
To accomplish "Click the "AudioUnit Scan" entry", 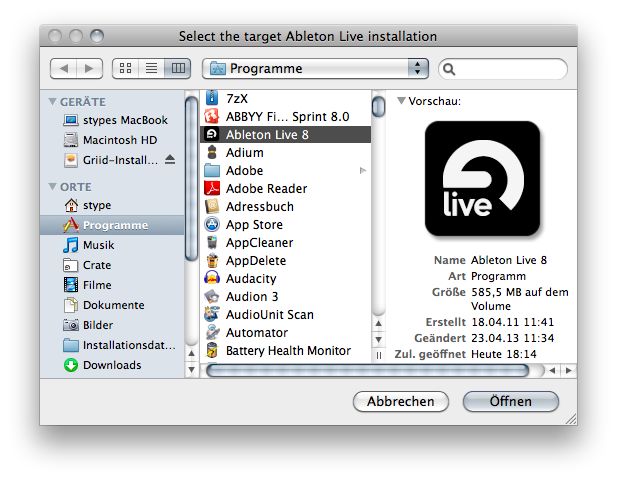I will pos(287,314).
